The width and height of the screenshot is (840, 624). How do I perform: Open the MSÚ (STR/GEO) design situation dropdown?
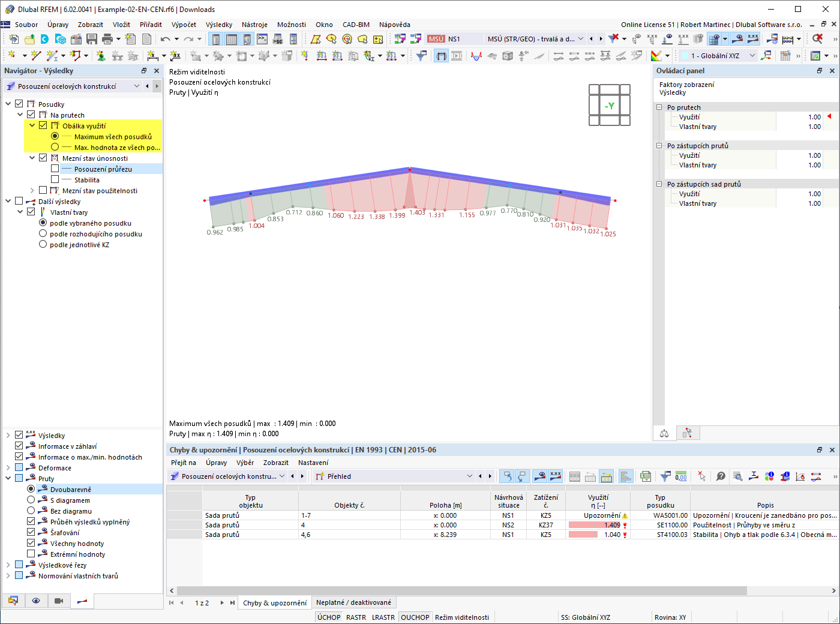point(580,39)
